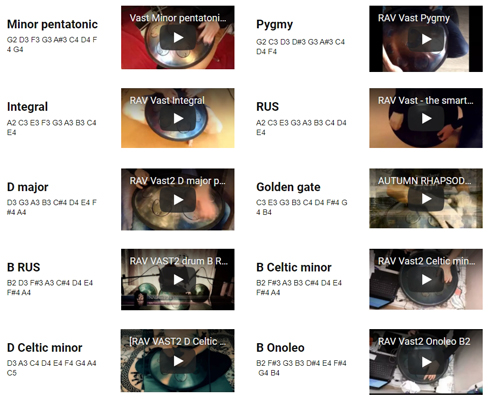This screenshot has height=400, width=490.
Task: Click the B RUS scale heading
Action: click(23, 267)
